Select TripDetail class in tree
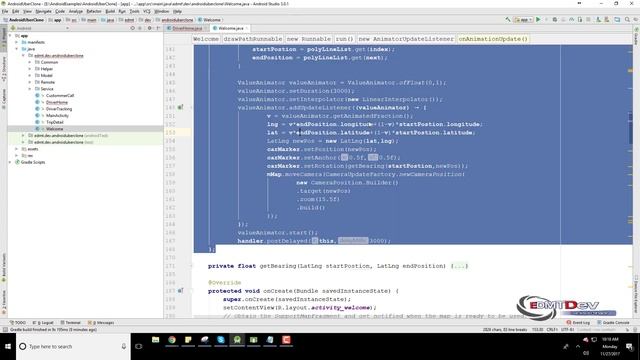 55,122
